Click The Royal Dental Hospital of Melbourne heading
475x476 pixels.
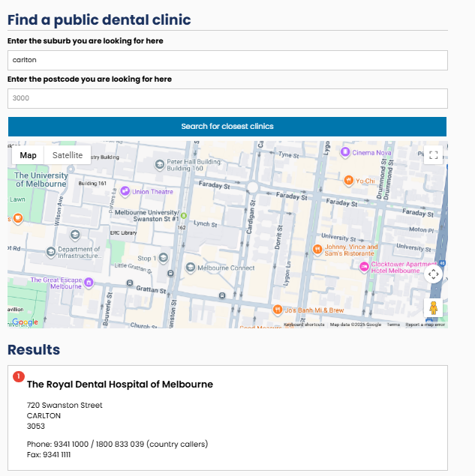(x=120, y=385)
